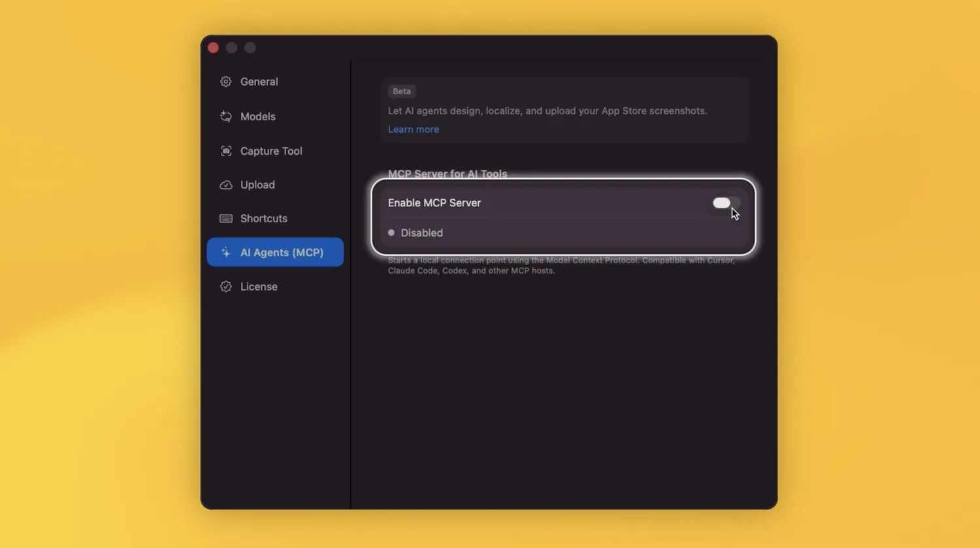Image resolution: width=980 pixels, height=548 pixels.
Task: Click the Disabled status dot indicator
Action: [x=391, y=233]
